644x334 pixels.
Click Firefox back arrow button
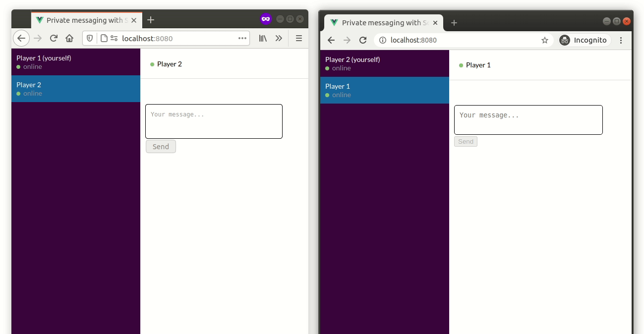coord(21,38)
